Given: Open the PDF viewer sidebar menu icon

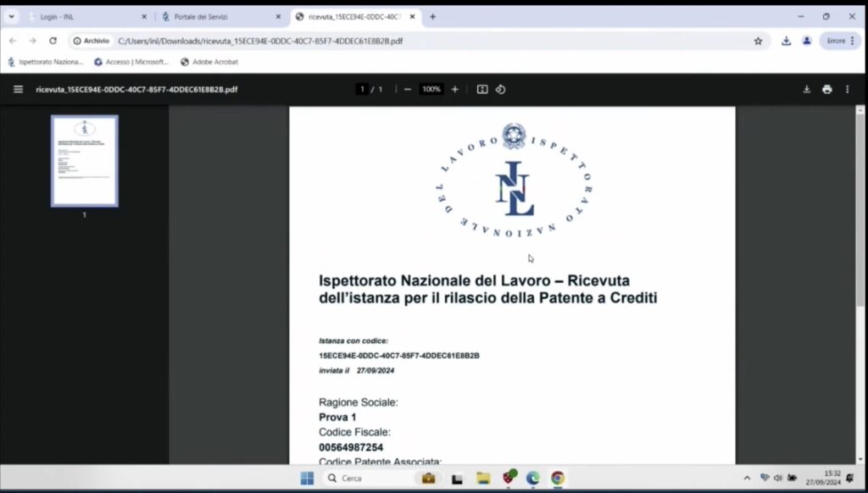Looking at the screenshot, I should click(x=19, y=89).
